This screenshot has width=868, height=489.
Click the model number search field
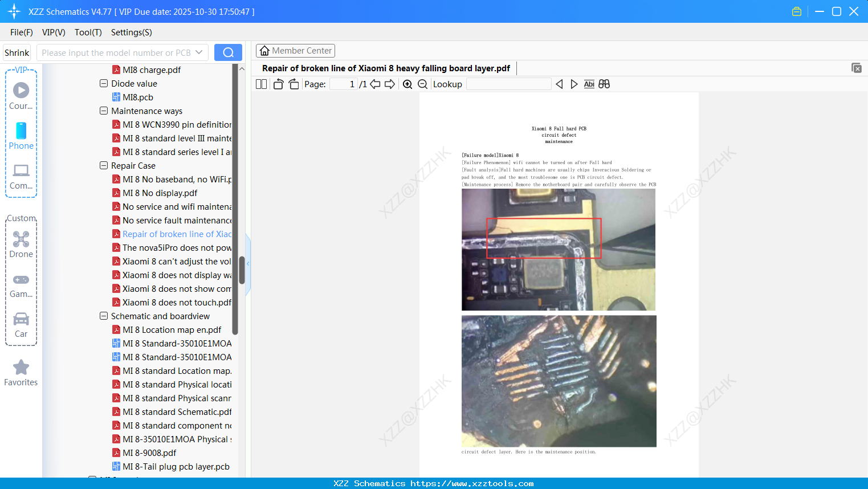coord(116,52)
